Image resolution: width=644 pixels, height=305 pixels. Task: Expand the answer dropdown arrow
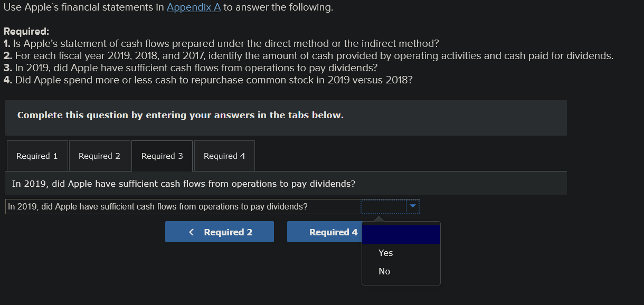pos(413,206)
